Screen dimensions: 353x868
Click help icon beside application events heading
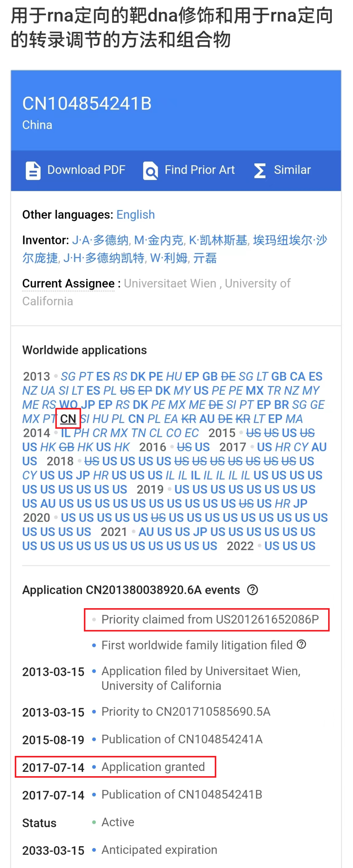[x=253, y=590]
